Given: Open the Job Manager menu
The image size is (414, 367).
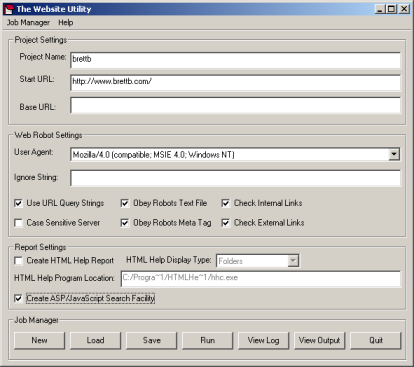Looking at the screenshot, I should coord(28,23).
